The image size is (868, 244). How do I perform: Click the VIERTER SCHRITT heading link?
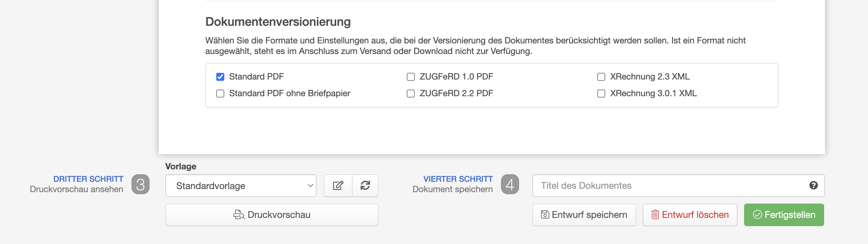tap(458, 179)
